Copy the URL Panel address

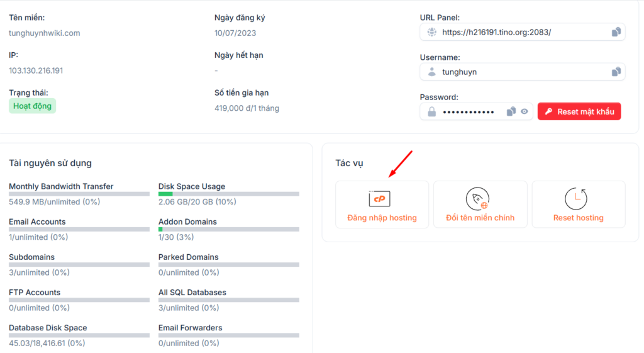[616, 32]
